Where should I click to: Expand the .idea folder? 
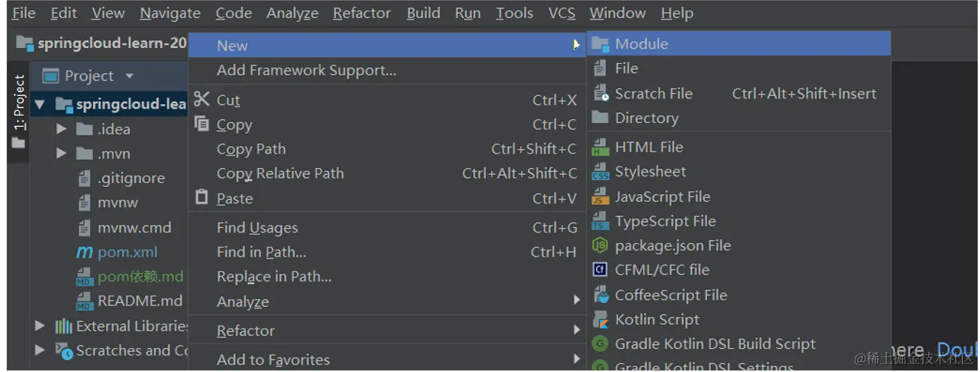(x=61, y=129)
